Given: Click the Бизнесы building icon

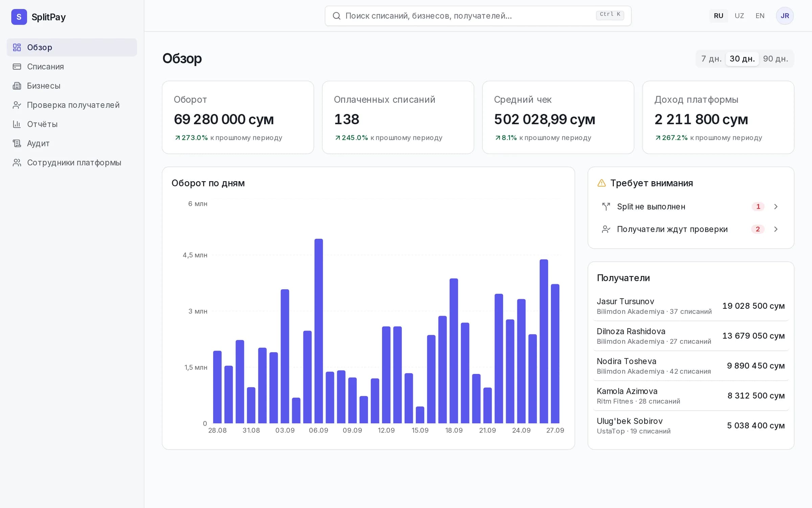Looking at the screenshot, I should coord(17,86).
